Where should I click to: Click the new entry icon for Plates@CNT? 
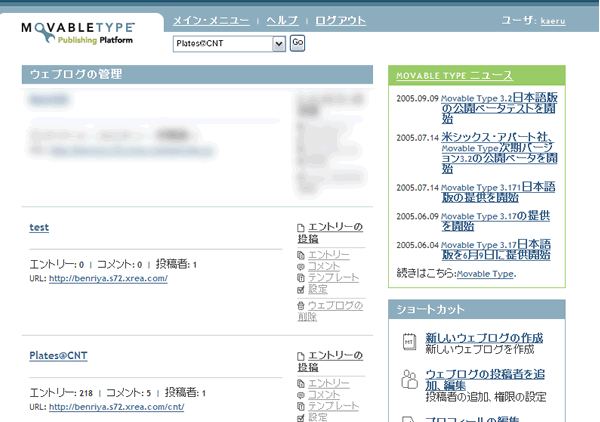click(x=301, y=357)
